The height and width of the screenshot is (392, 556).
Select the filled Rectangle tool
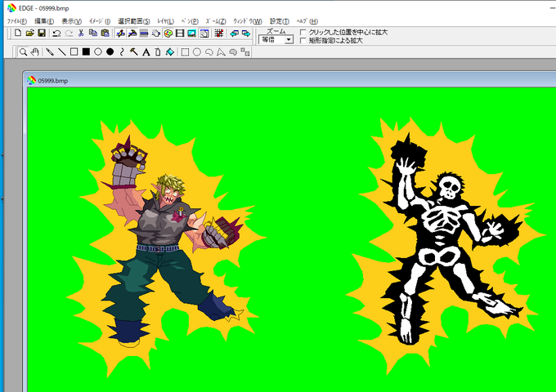coord(86,52)
